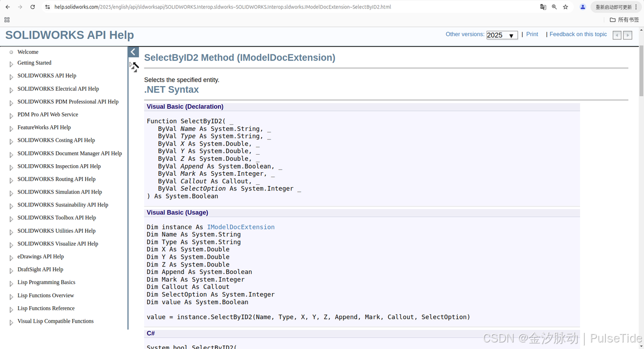Viewport: 644px width, 349px height.
Task: Open SOLIDWORKS Toolbox API Help topic
Action: (x=57, y=218)
